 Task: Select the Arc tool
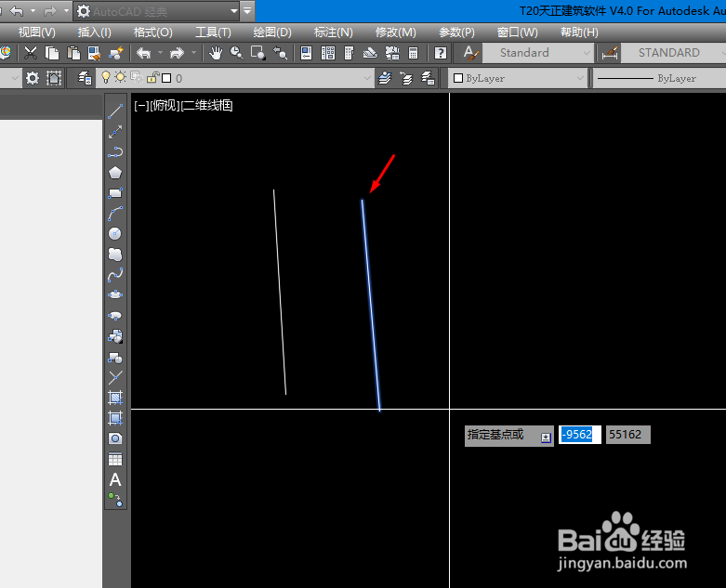click(x=115, y=214)
